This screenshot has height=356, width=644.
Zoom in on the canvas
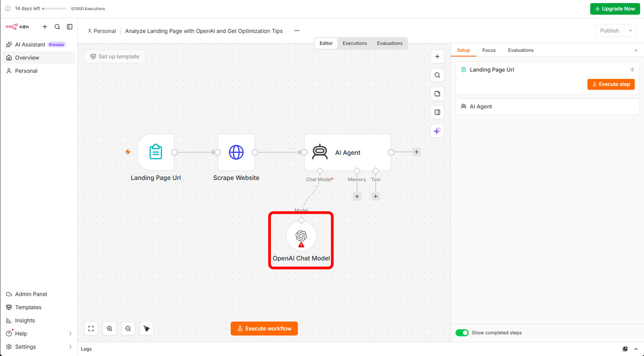(110, 329)
